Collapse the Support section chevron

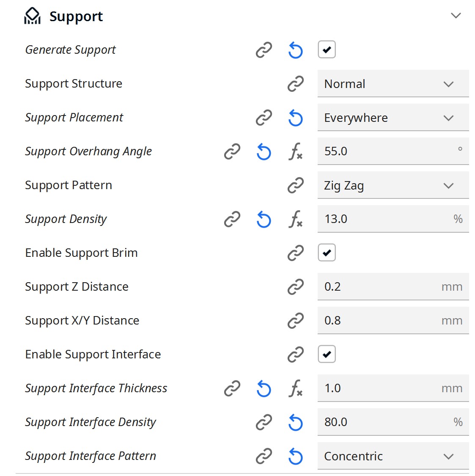coord(456,16)
